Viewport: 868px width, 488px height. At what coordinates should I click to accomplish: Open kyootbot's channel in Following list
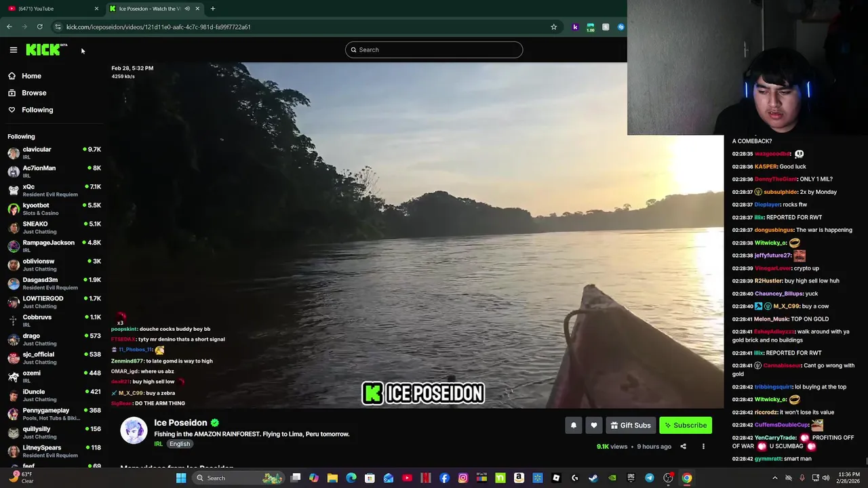click(54, 209)
